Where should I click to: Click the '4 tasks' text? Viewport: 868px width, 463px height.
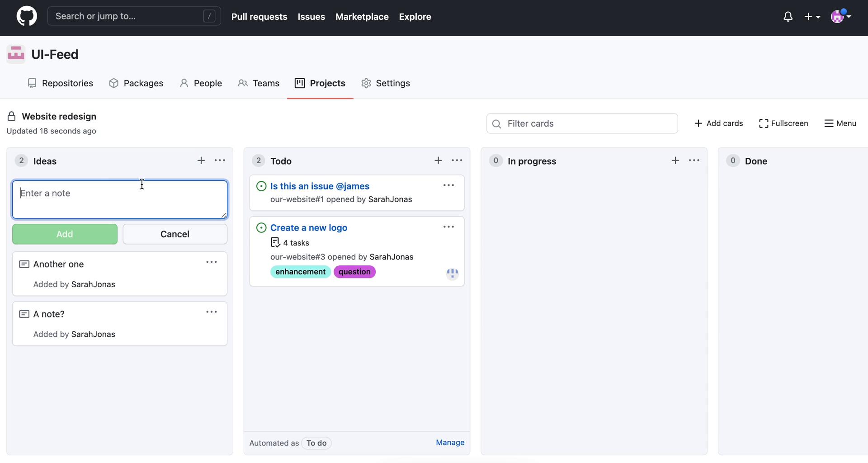[296, 243]
